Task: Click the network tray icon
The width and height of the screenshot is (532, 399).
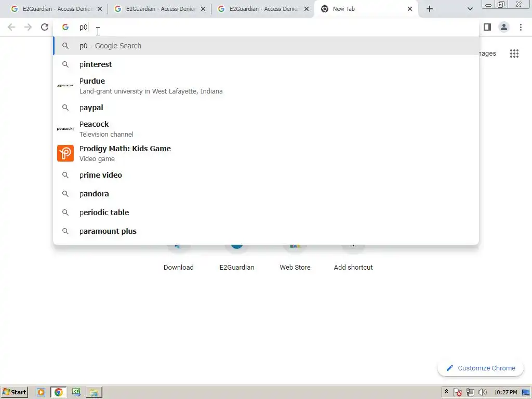Action: 470,393
